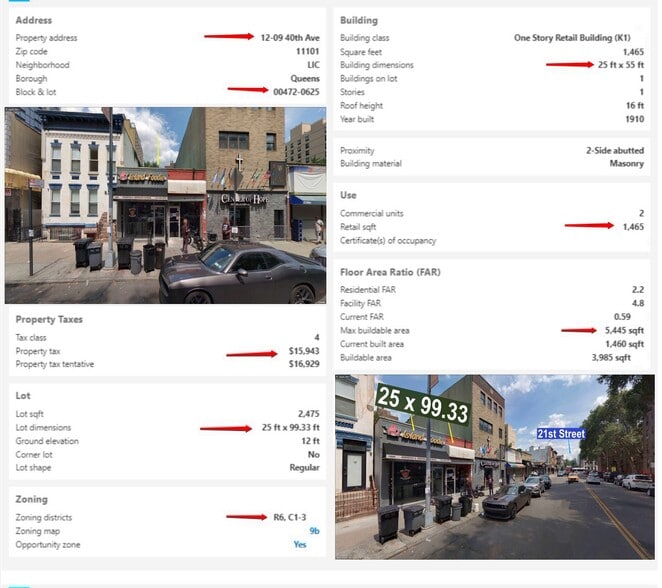Open the street photo labeled 21st Street
Screen dimensions: 662x588
pos(494,467)
